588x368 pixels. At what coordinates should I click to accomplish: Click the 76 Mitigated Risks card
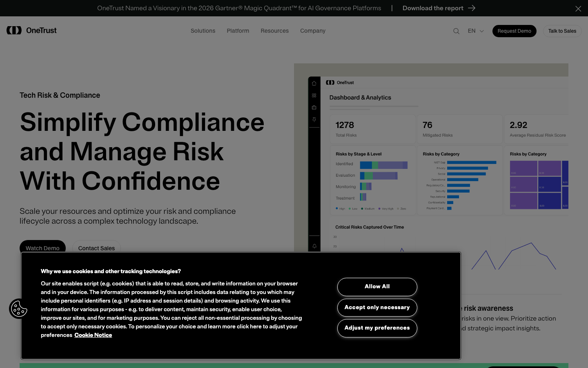[460, 129]
